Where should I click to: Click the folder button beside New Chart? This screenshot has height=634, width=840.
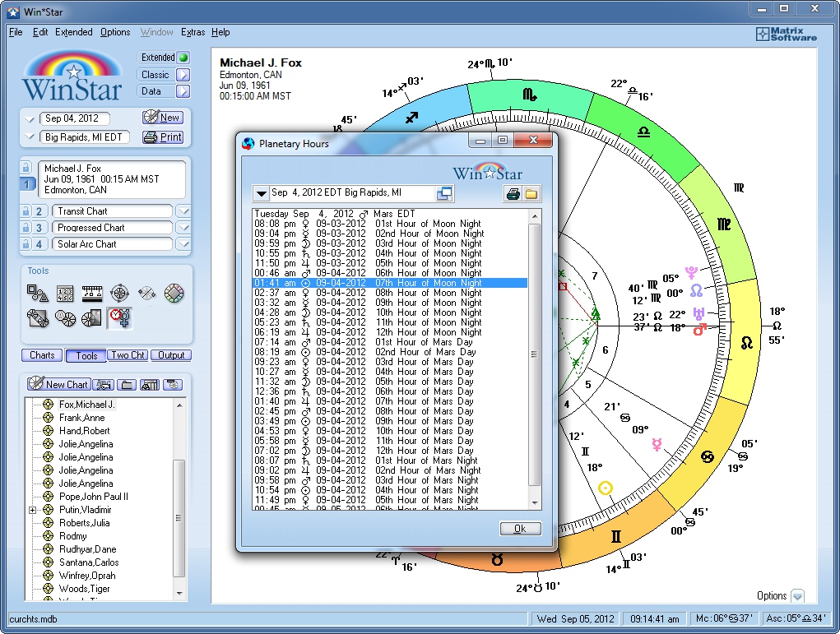(127, 385)
